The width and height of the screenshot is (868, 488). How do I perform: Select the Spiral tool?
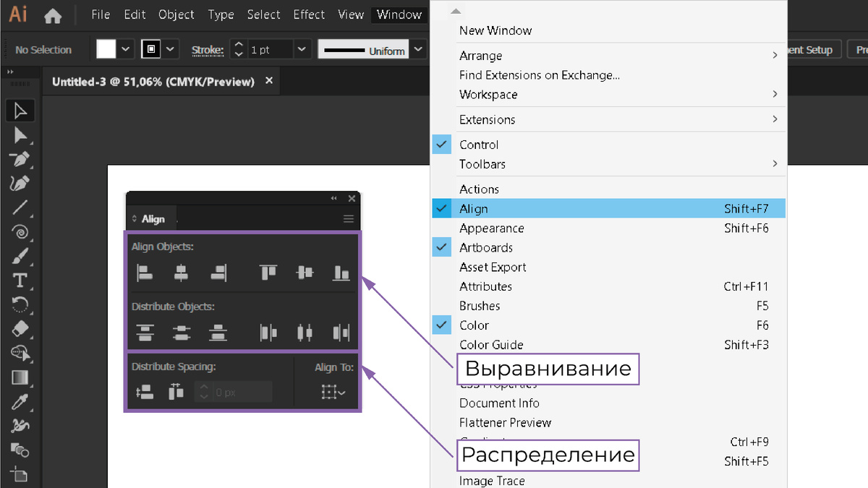click(20, 232)
